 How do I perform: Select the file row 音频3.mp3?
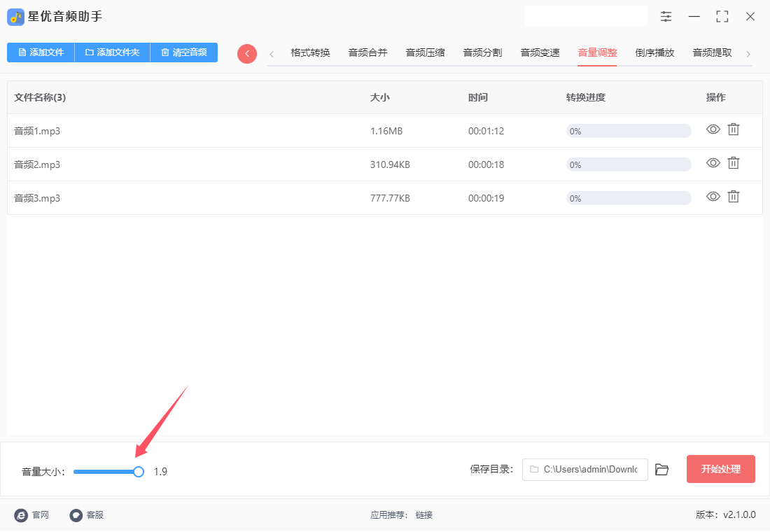(384, 198)
